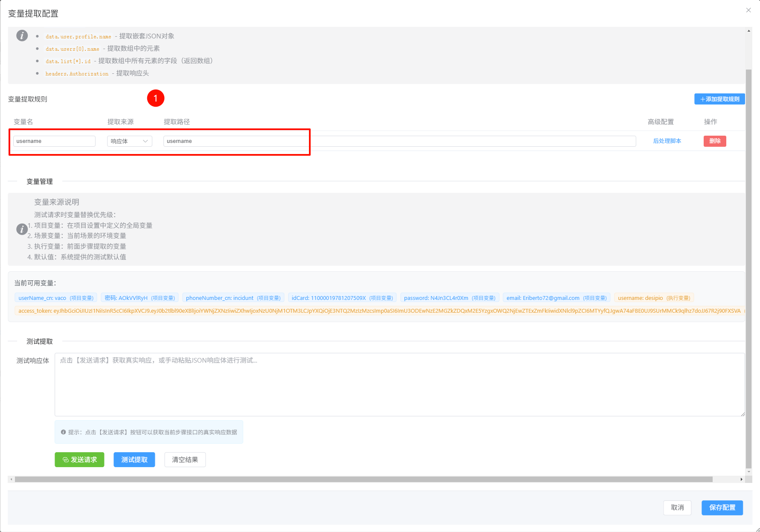
Task: Focus the variable name input field
Action: (x=54, y=141)
